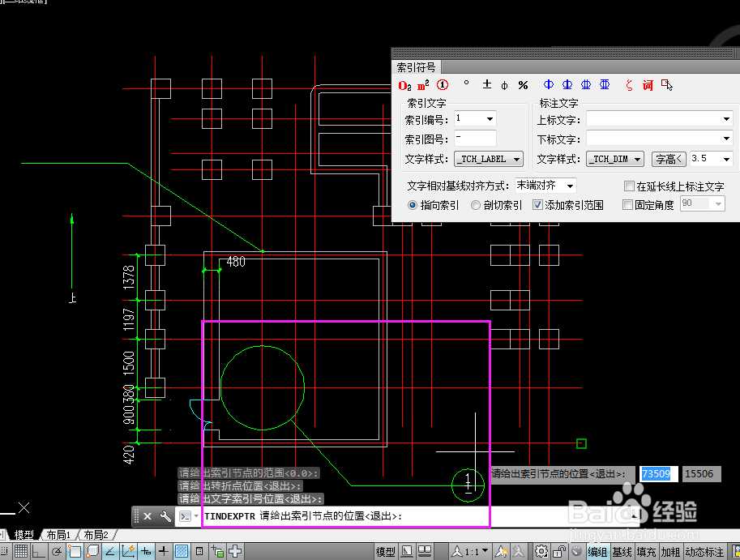Insert the degree ° symbol
Screen dimensions: 740x560
[467, 84]
